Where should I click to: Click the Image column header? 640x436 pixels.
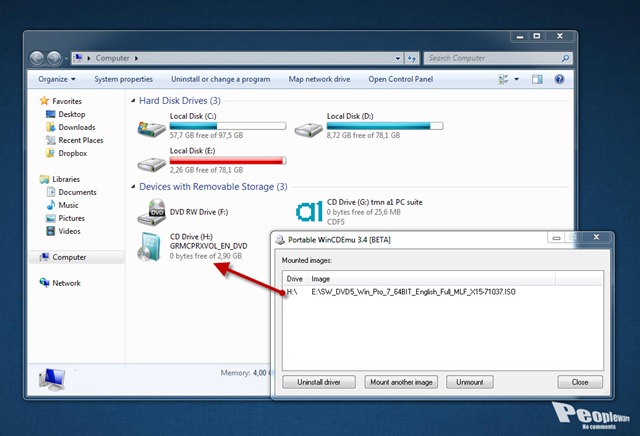pos(431,279)
